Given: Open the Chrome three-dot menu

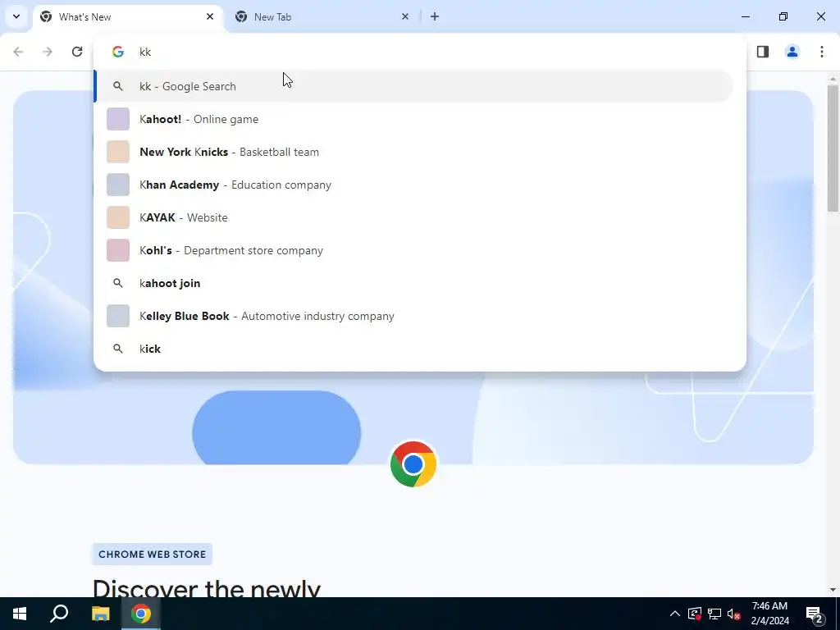Looking at the screenshot, I should click(822, 52).
